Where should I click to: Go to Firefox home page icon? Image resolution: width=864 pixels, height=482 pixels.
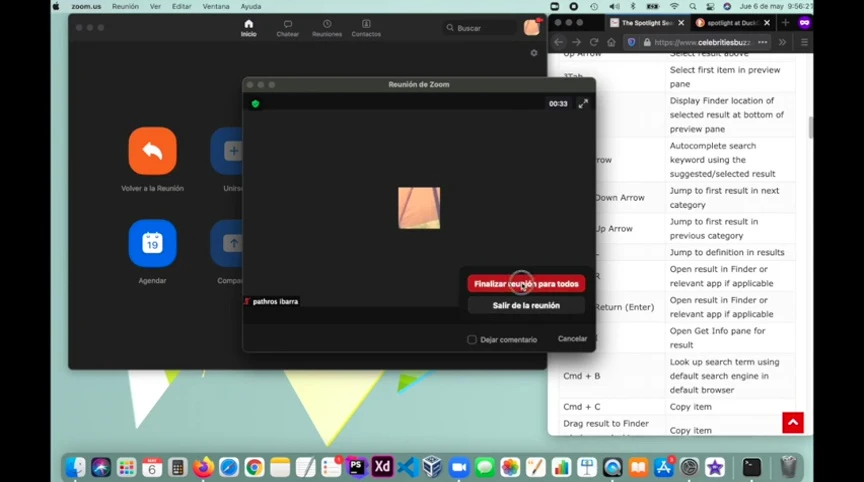click(611, 42)
